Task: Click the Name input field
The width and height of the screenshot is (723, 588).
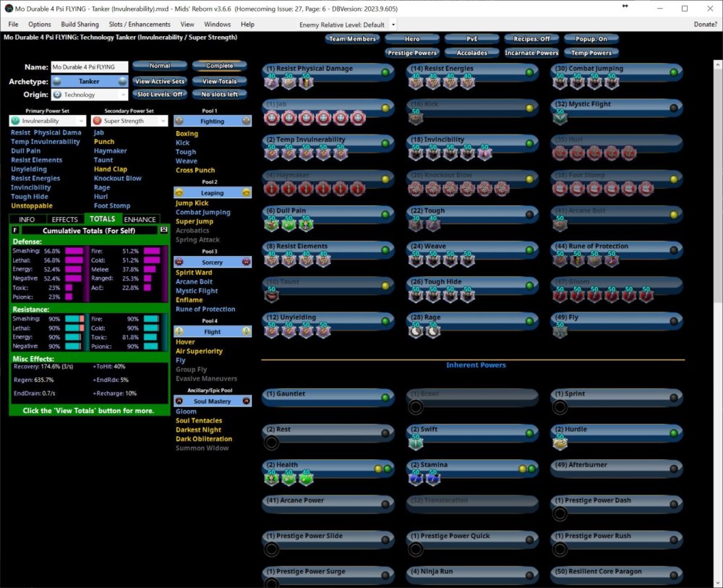Action: (89, 67)
